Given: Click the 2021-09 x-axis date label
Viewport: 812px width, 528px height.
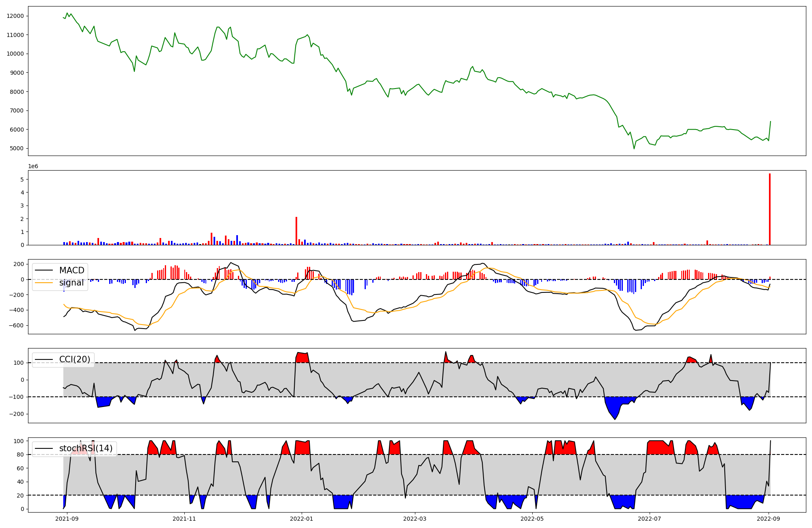Looking at the screenshot, I should click(67, 519).
